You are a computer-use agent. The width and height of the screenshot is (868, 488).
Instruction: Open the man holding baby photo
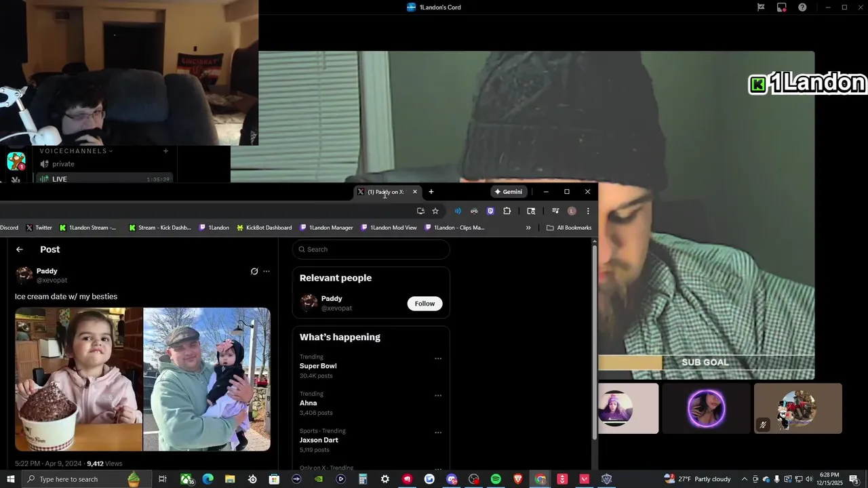coord(207,380)
